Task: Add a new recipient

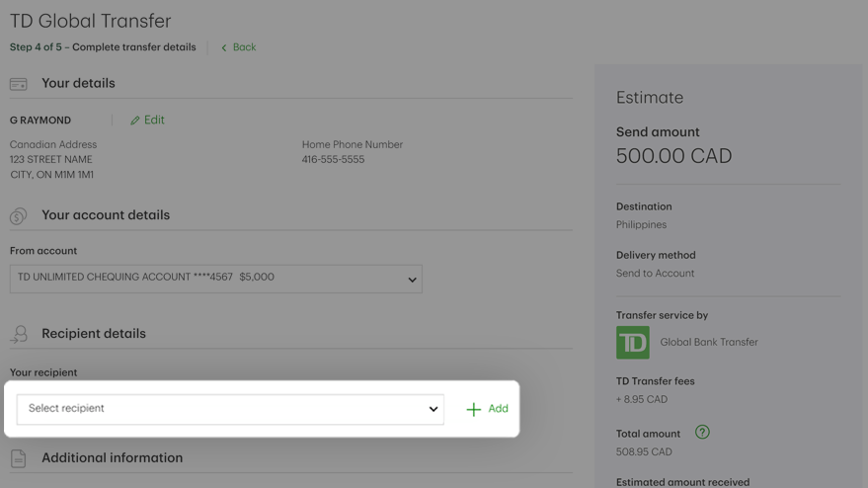Action: pos(487,409)
